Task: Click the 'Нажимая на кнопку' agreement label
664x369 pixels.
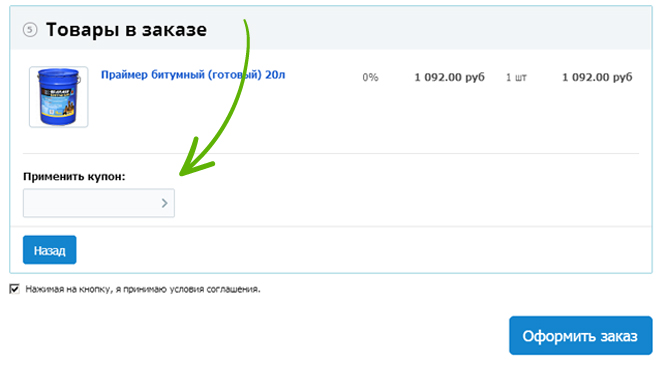Action: click(143, 289)
